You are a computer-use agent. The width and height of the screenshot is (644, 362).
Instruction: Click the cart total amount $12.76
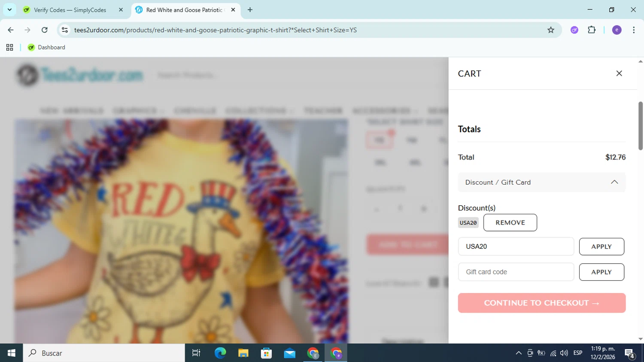point(615,157)
